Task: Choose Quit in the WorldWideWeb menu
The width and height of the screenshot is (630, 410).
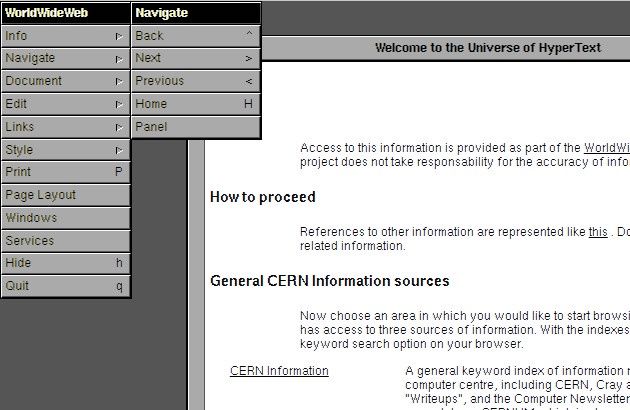Action: (65, 286)
